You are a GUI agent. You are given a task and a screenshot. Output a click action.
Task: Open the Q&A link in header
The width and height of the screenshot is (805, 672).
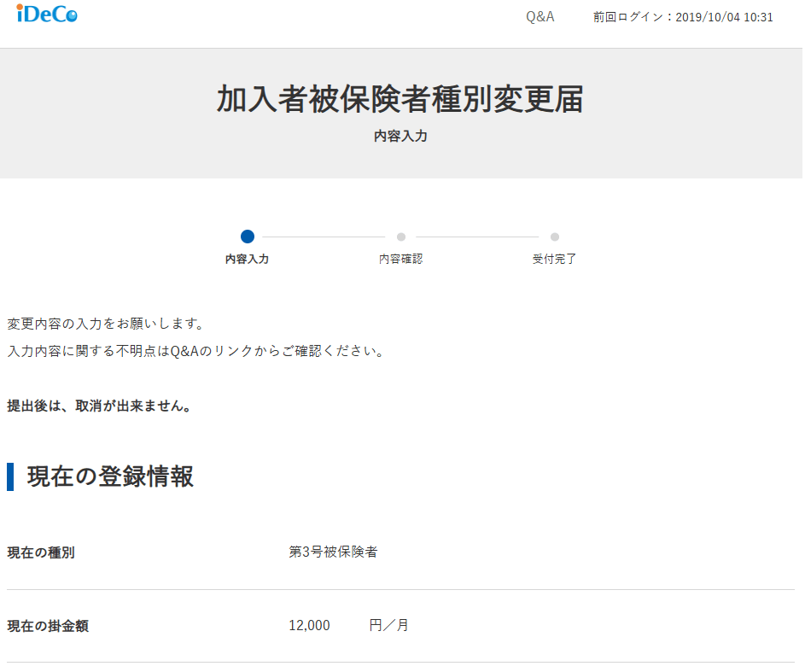point(540,17)
